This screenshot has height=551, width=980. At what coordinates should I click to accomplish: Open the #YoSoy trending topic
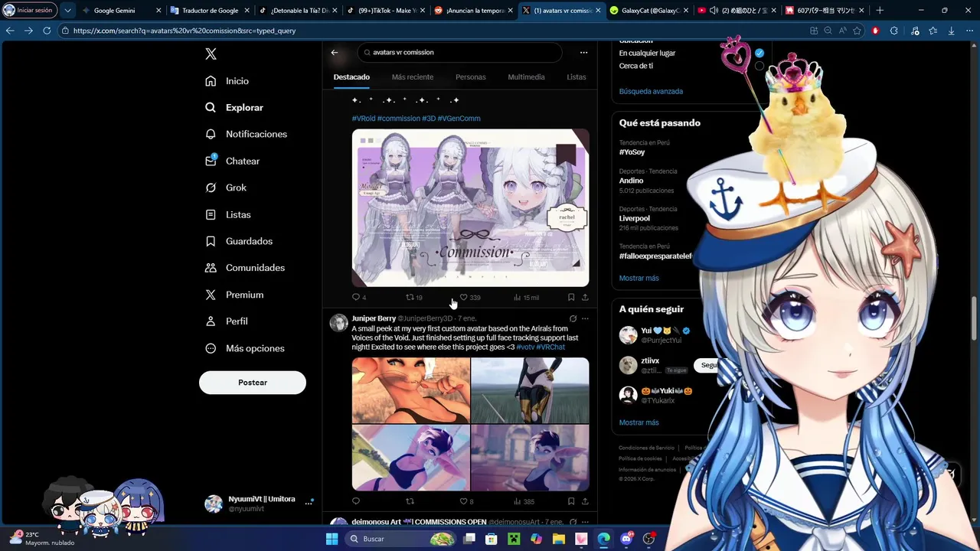tap(632, 152)
